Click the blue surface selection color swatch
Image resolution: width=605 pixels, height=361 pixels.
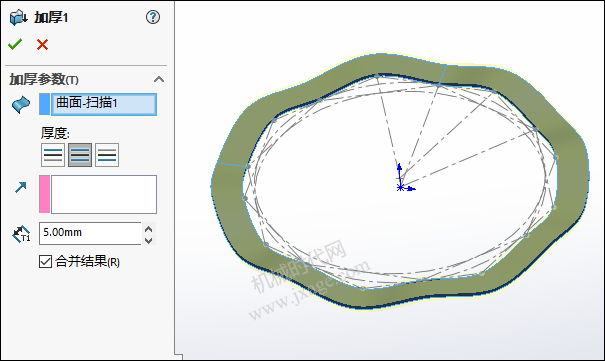(x=44, y=104)
